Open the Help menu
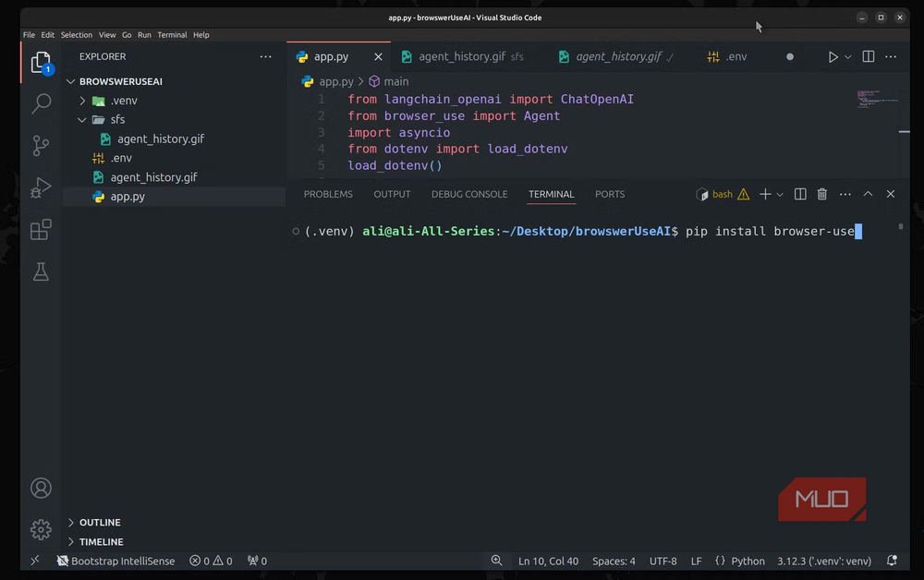The image size is (924, 580). [201, 35]
